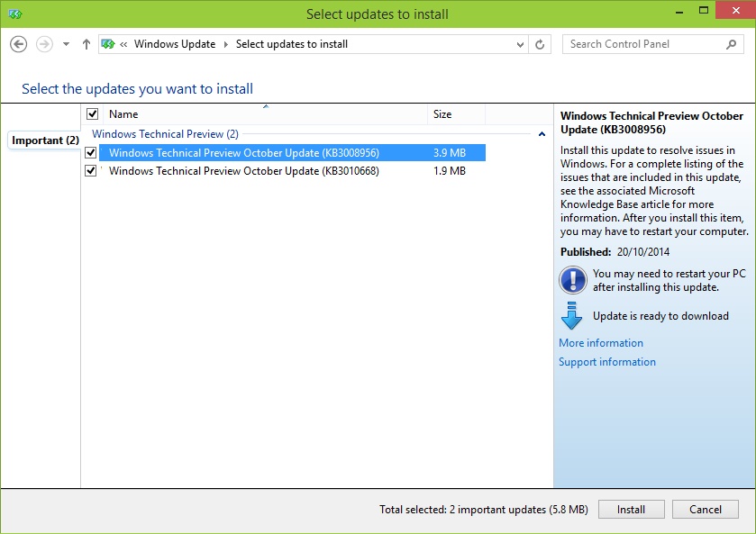Image resolution: width=756 pixels, height=534 pixels.
Task: Close the Select updates window
Action: pos(736,10)
